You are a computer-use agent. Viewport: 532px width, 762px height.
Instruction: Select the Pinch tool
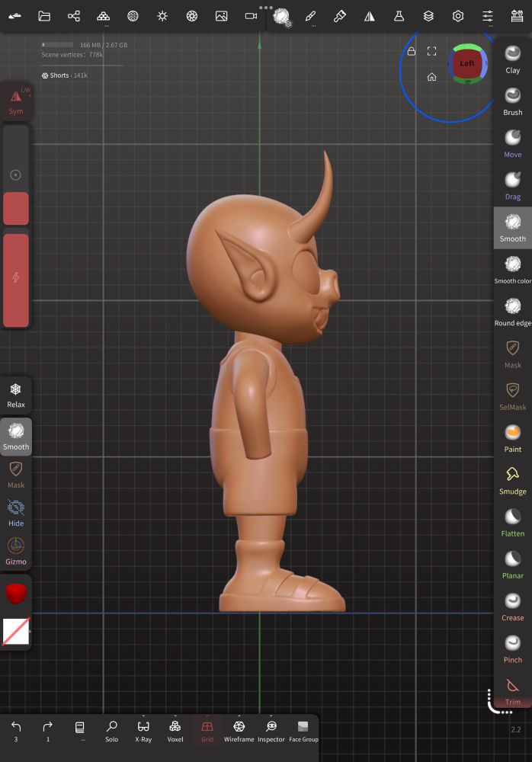tap(512, 649)
